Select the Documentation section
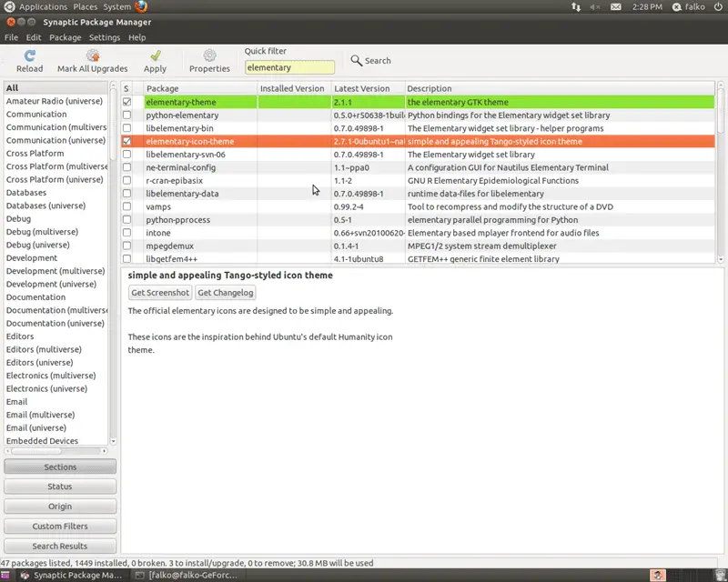 [x=56, y=297]
